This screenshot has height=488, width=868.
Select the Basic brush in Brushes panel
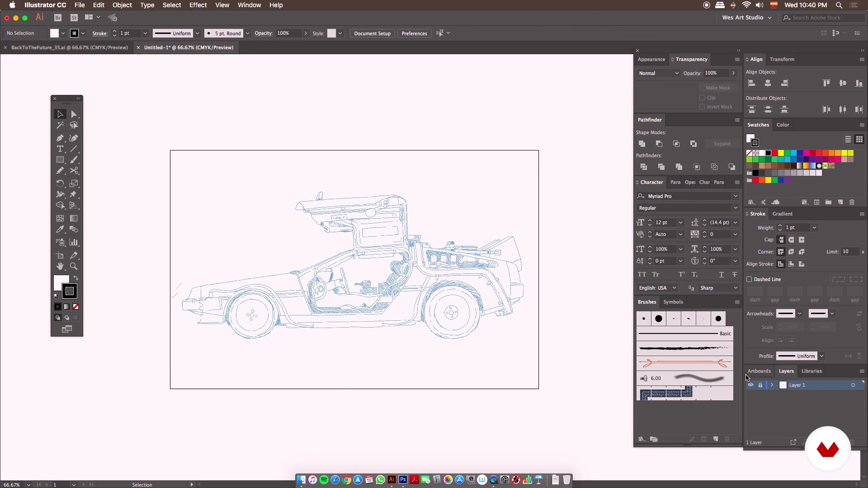coord(685,333)
